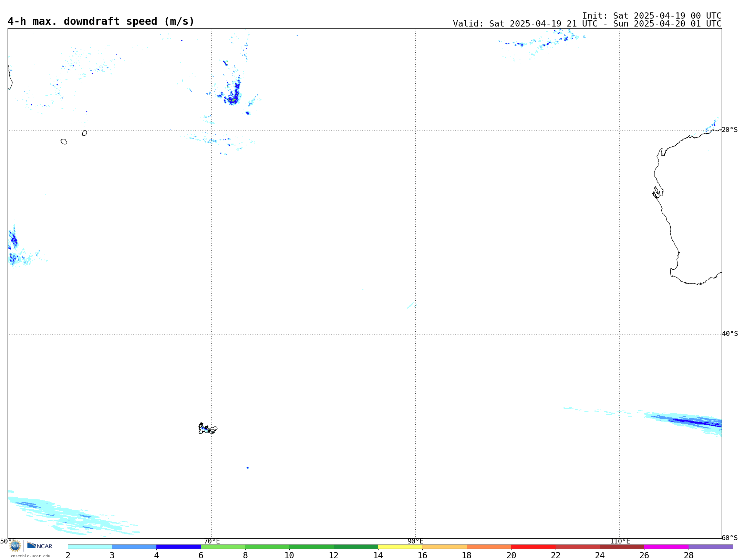Pick the magenta 26–28 m/s swatch

[x=666, y=547]
